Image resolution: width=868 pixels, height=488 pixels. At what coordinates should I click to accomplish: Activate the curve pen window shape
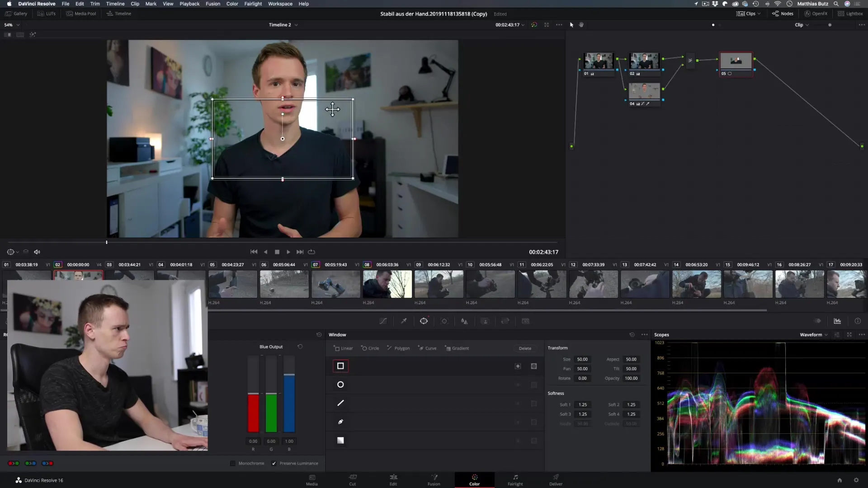[340, 422]
